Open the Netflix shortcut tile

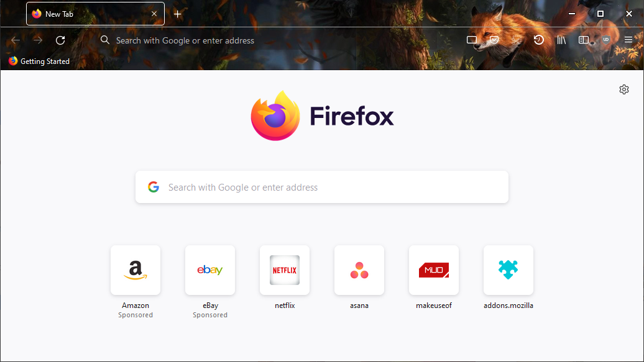285,270
